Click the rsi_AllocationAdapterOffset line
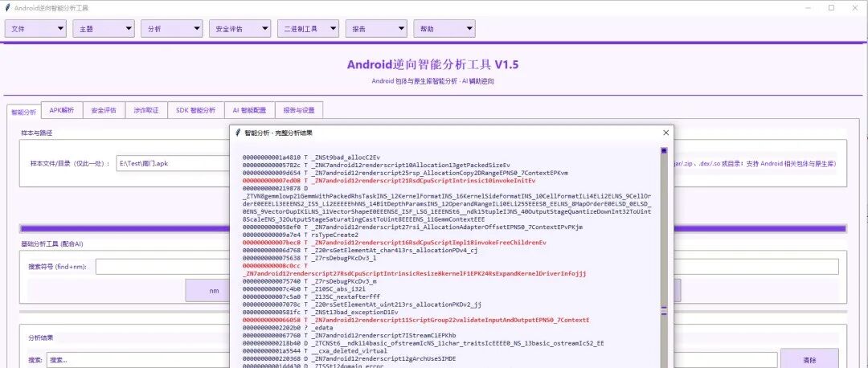Viewport: 868px width, 368px height. [x=412, y=227]
